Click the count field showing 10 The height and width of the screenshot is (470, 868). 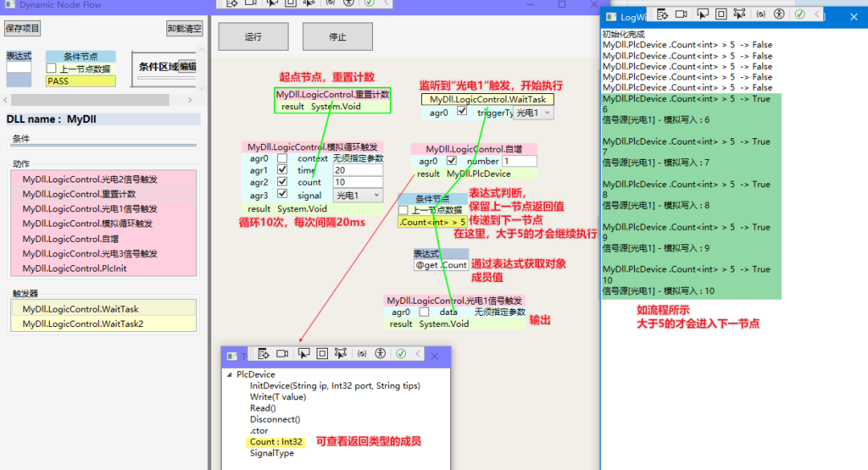[358, 182]
